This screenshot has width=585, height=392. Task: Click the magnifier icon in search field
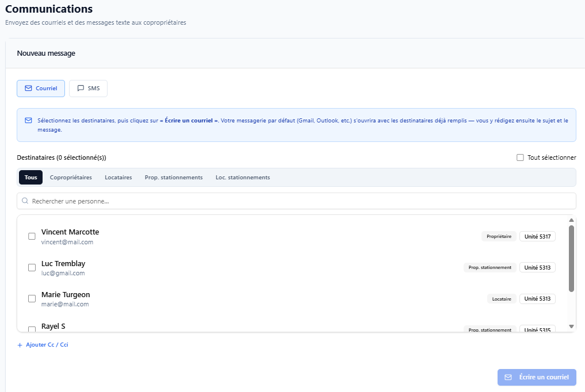(x=25, y=201)
